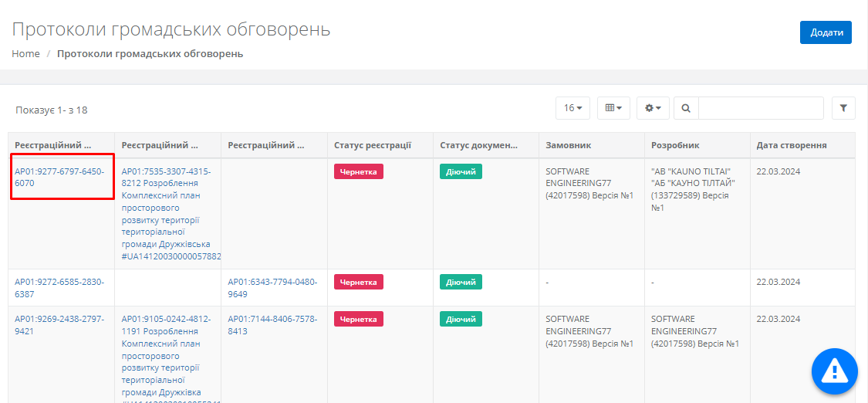The height and width of the screenshot is (403, 868).
Task: Expand the page size dropdown showing 16
Action: [x=572, y=108]
